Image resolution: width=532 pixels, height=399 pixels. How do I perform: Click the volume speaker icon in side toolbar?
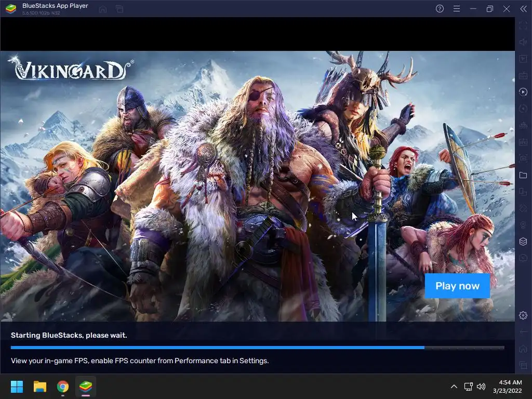click(523, 42)
